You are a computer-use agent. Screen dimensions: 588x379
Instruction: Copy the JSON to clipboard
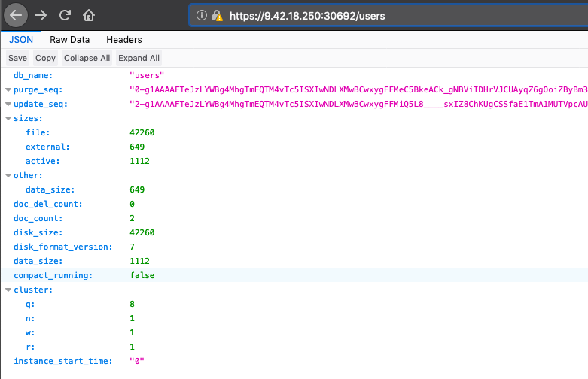45,58
